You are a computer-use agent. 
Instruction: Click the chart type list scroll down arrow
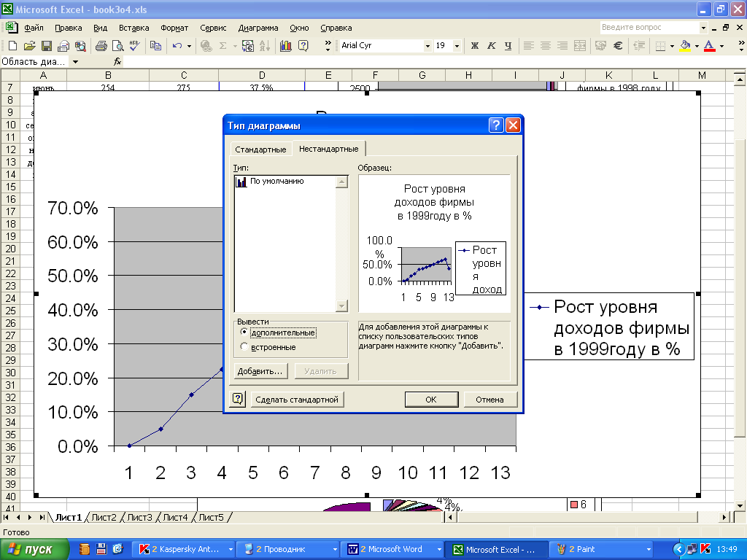(x=341, y=306)
